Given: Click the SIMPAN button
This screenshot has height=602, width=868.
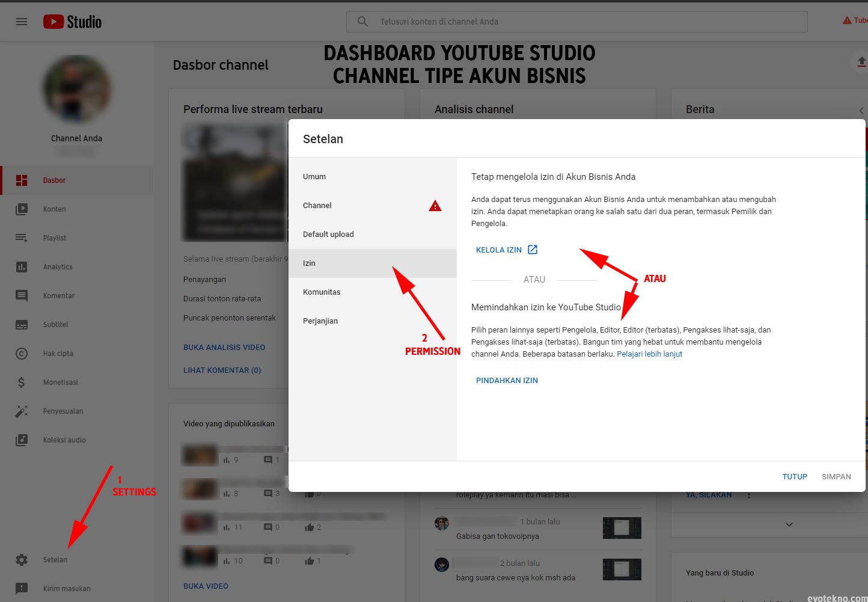Looking at the screenshot, I should click(836, 477).
